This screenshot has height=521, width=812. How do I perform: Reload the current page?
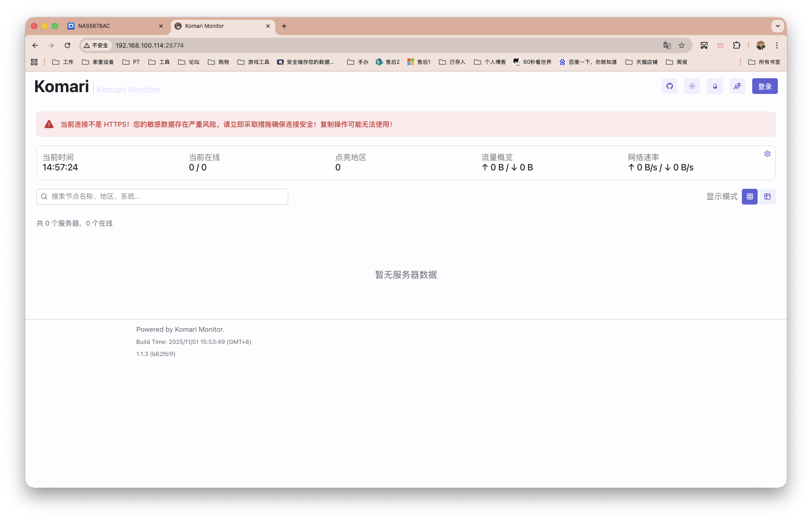pyautogui.click(x=67, y=45)
